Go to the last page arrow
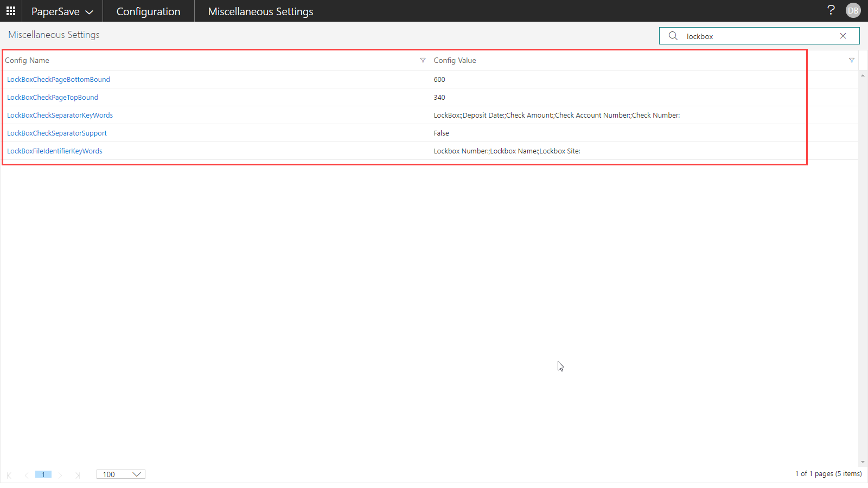The width and height of the screenshot is (868, 488). click(x=78, y=475)
